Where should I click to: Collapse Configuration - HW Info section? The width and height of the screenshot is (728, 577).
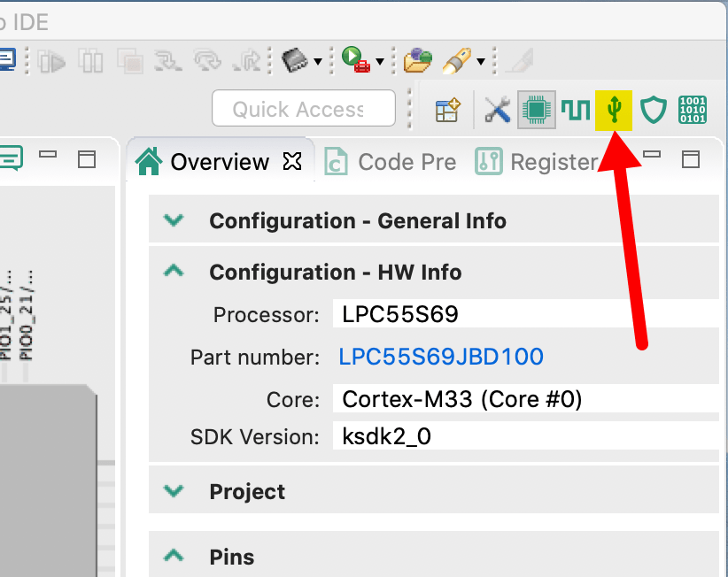click(174, 272)
